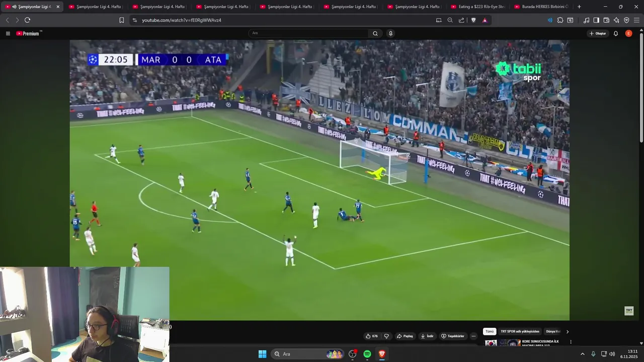644x362 pixels.
Task: Reload the YouTube page
Action: coord(27,20)
